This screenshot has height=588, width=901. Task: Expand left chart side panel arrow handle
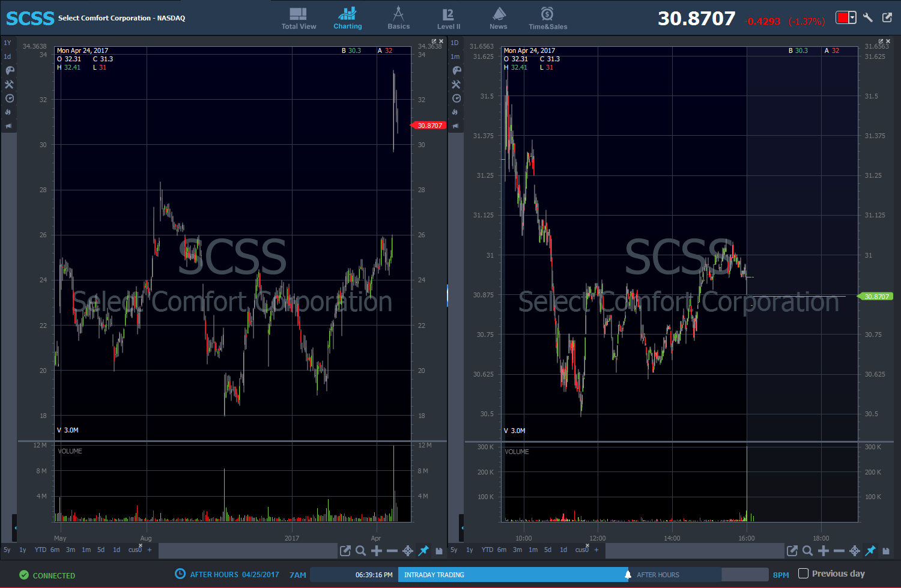point(15,528)
